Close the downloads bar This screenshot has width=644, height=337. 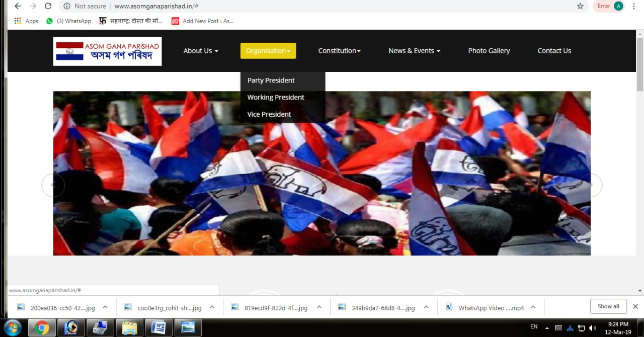(635, 306)
